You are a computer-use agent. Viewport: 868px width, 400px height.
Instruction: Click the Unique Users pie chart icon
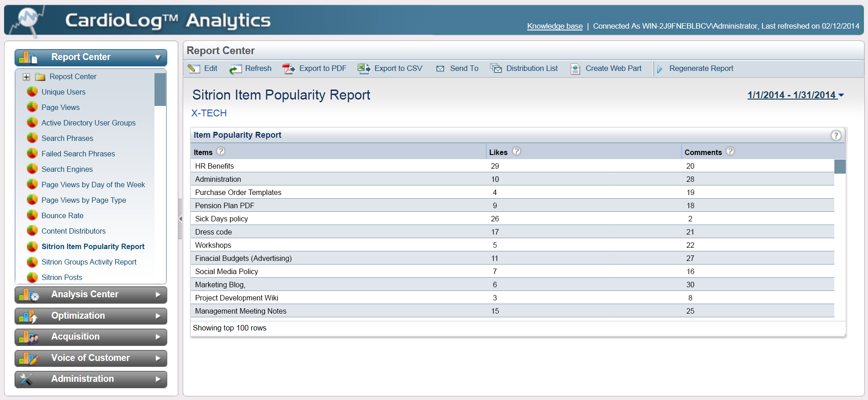pyautogui.click(x=32, y=92)
